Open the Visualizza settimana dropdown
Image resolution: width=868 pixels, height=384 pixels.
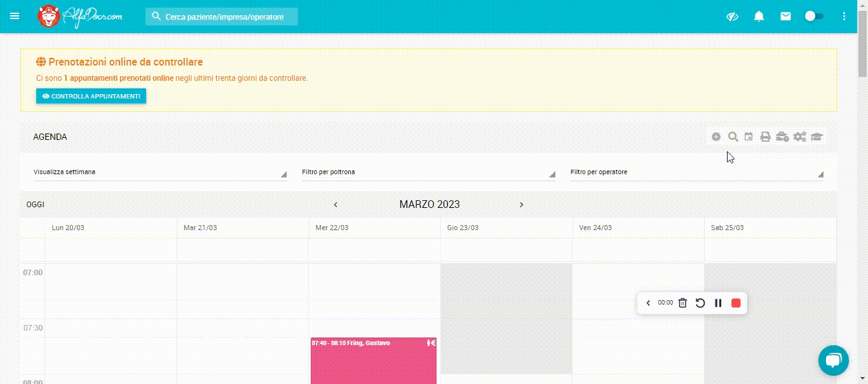tap(160, 172)
